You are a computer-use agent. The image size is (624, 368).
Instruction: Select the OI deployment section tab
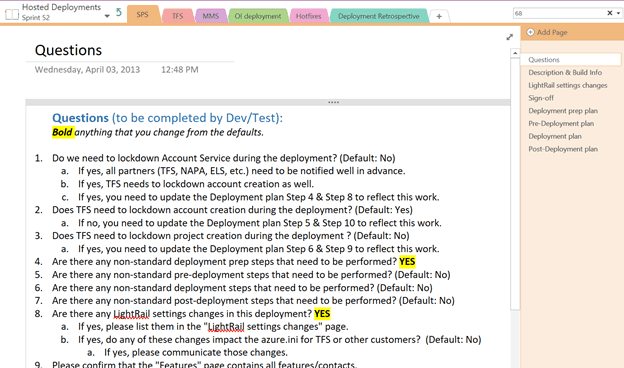[257, 16]
